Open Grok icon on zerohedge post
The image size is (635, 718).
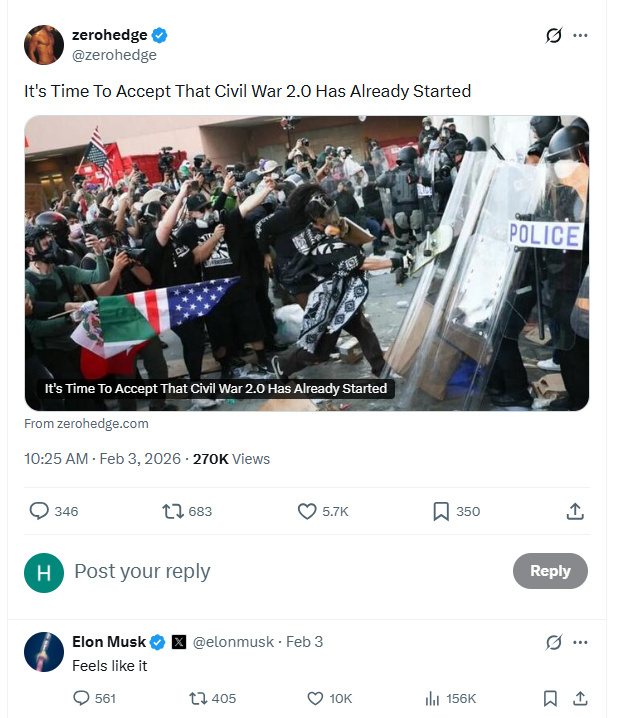(x=553, y=36)
